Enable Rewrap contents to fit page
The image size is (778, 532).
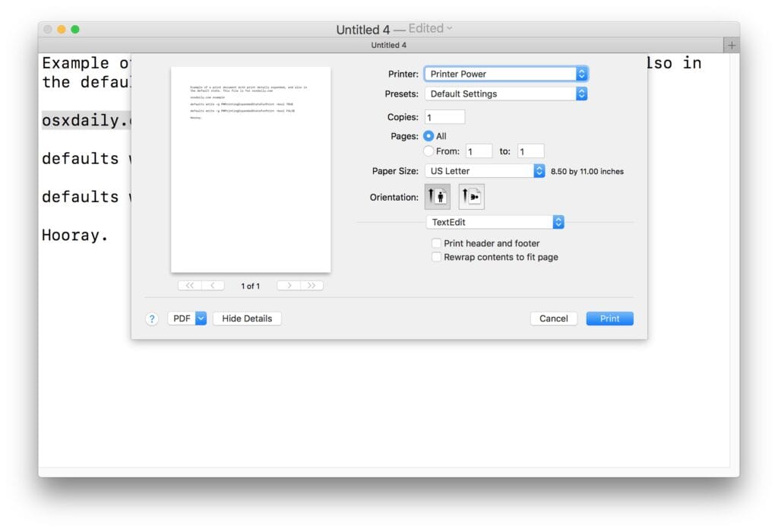coord(437,257)
